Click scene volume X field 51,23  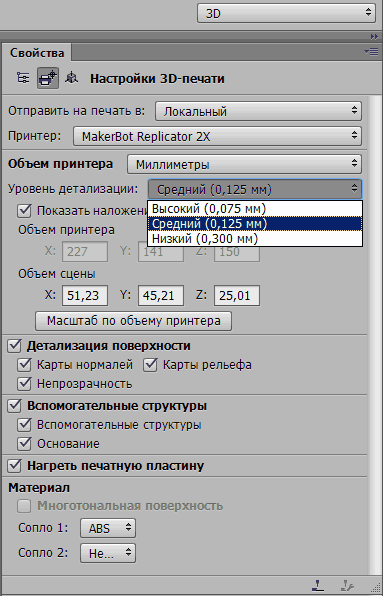(x=85, y=295)
